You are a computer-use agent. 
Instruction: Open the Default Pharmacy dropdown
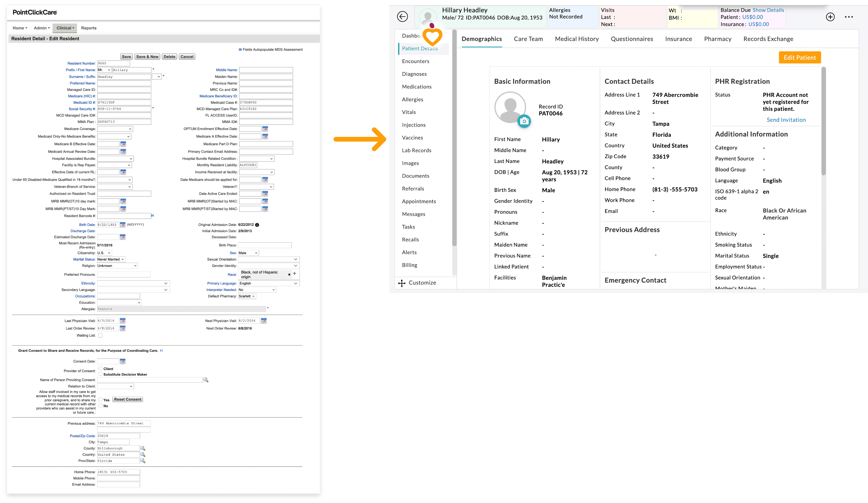[x=247, y=296]
